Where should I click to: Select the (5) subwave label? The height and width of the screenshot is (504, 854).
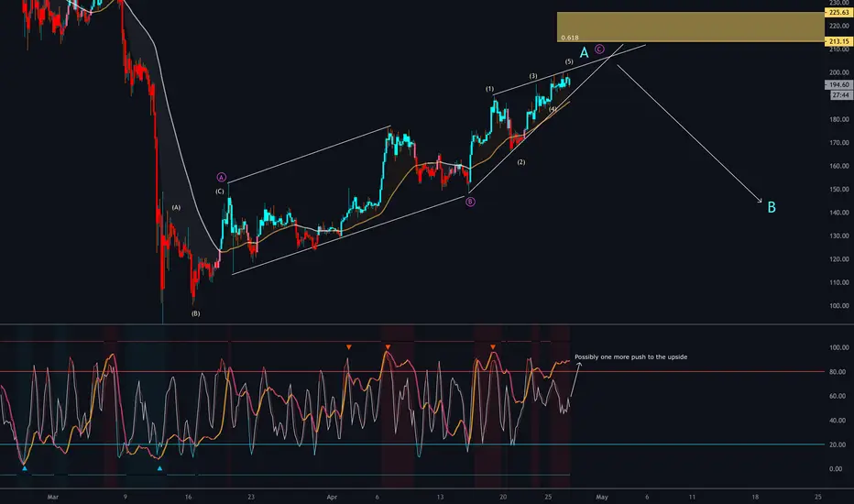click(x=569, y=61)
